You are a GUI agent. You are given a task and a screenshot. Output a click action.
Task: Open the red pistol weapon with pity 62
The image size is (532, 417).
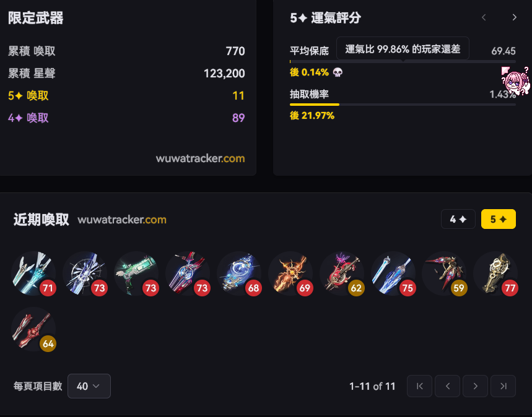342,273
